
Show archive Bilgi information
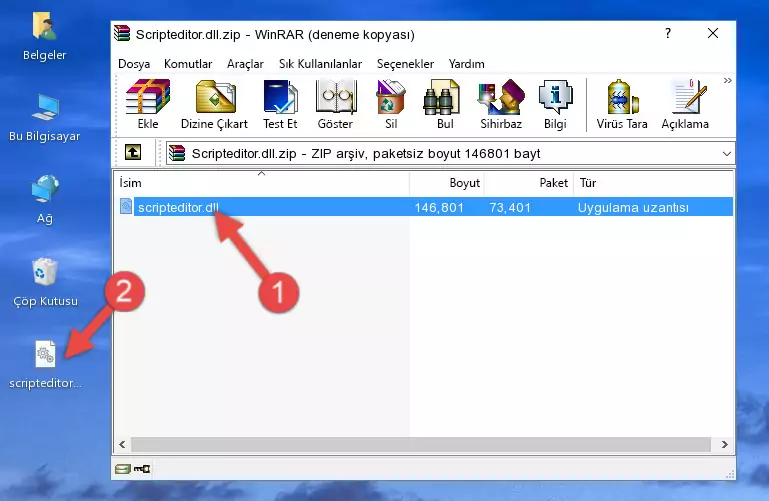pos(555,104)
